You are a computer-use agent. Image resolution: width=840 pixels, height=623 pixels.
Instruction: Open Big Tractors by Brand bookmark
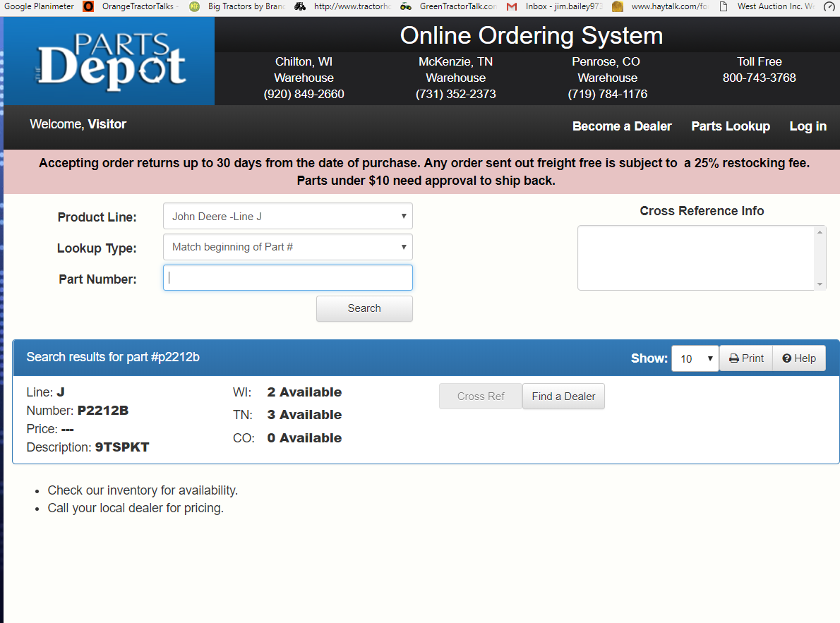[x=238, y=6]
